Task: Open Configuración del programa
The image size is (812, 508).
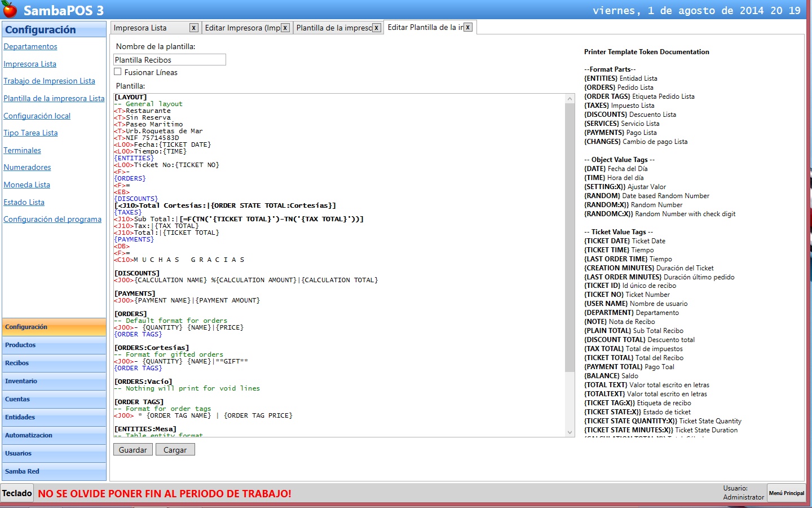Action: pyautogui.click(x=52, y=219)
